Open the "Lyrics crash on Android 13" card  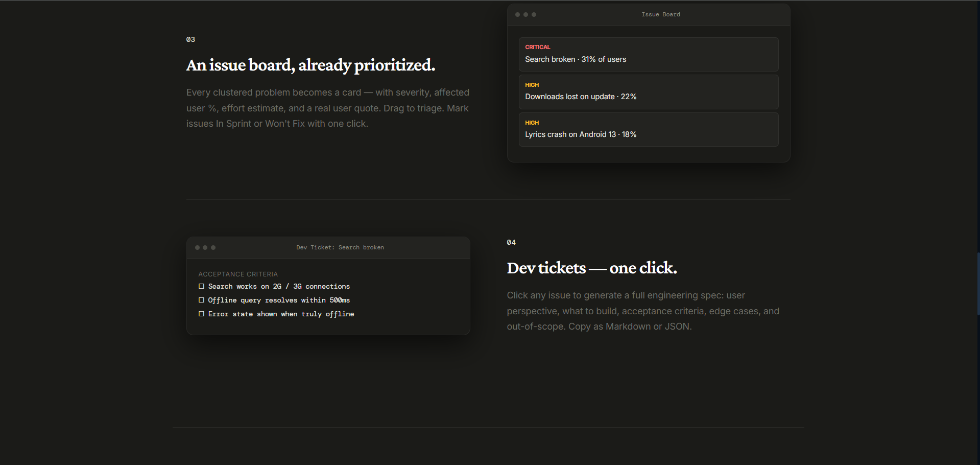coord(648,130)
